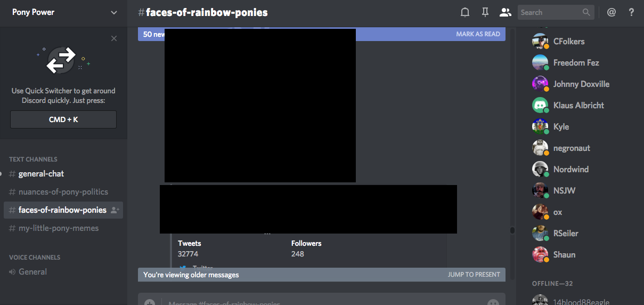Image resolution: width=644 pixels, height=305 pixels.
Task: Open nuances-of-pony-politics channel
Action: 63,192
